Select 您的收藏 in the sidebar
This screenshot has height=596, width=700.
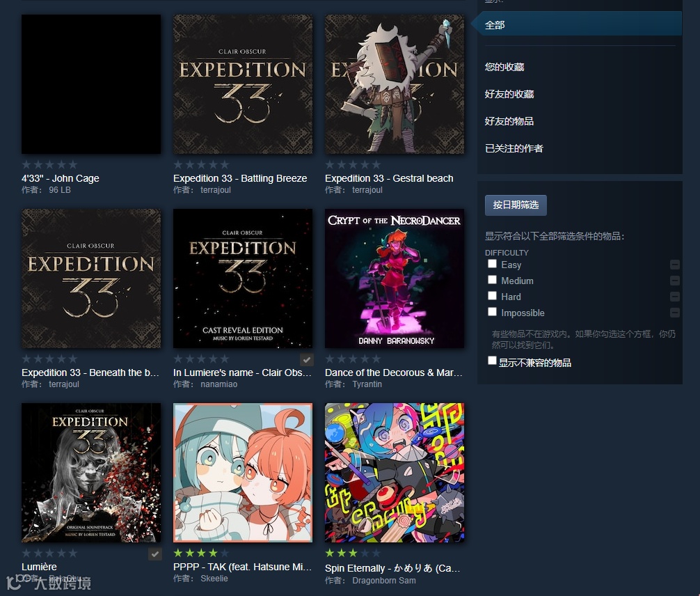[504, 67]
